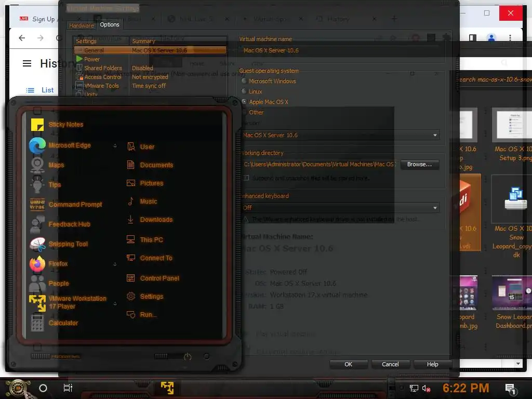Image resolution: width=532 pixels, height=399 pixels.
Task: Open Settings from the start menu
Action: 145,297
